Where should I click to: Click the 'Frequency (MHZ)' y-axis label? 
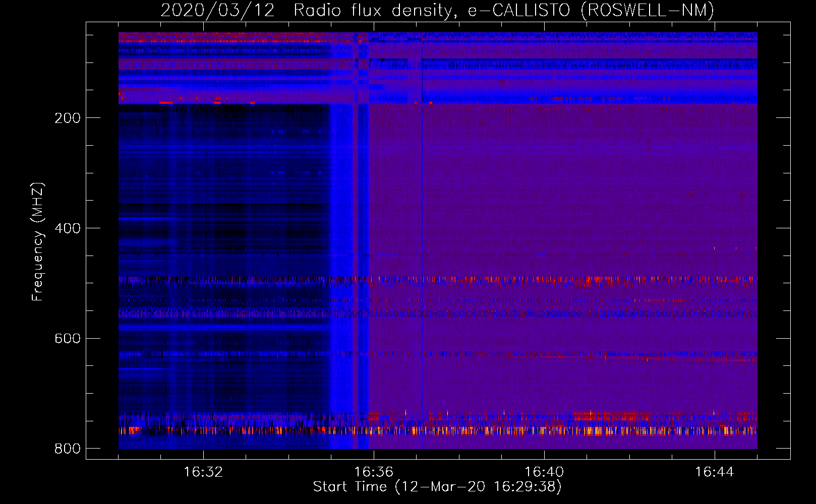pos(38,241)
